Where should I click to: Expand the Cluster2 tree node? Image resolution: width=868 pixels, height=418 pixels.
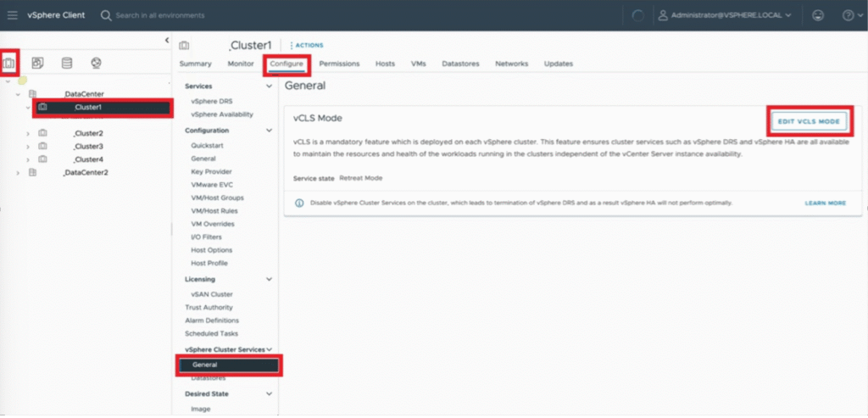point(28,133)
